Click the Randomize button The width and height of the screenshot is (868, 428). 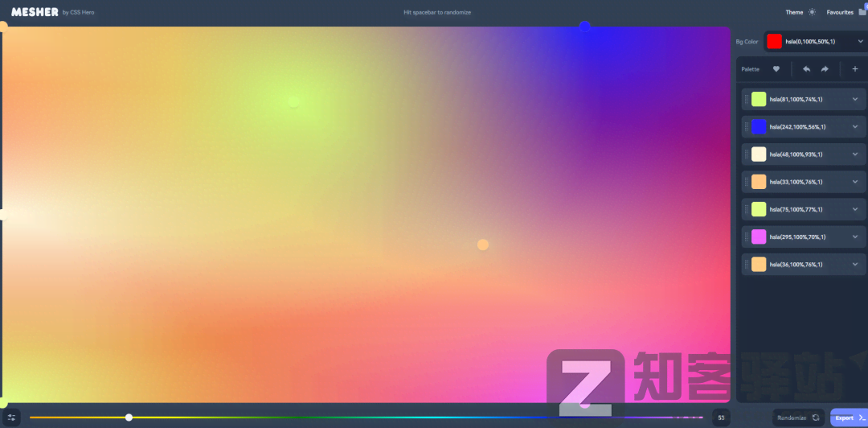pos(797,418)
